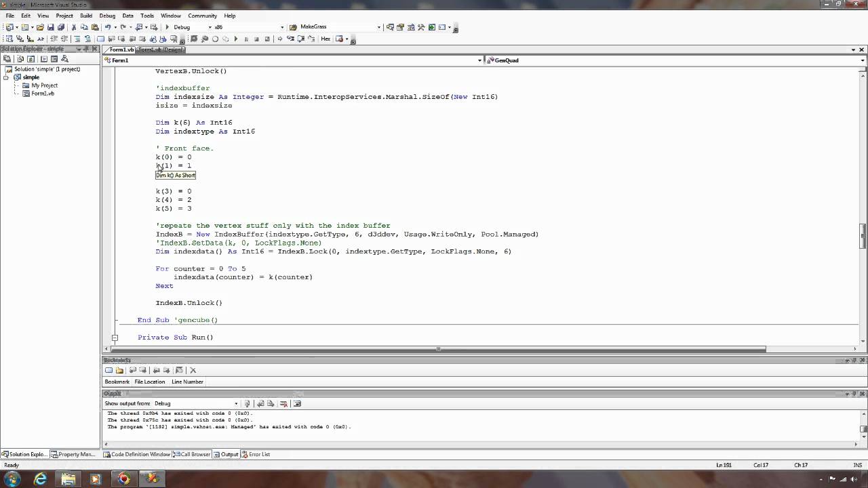Viewport: 868px width, 488px height.
Task: Start Debugging with the green play arrow
Action: [x=167, y=27]
